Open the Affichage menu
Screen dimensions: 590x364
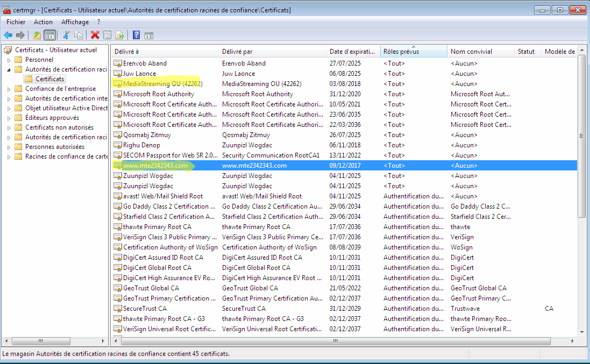click(x=75, y=22)
